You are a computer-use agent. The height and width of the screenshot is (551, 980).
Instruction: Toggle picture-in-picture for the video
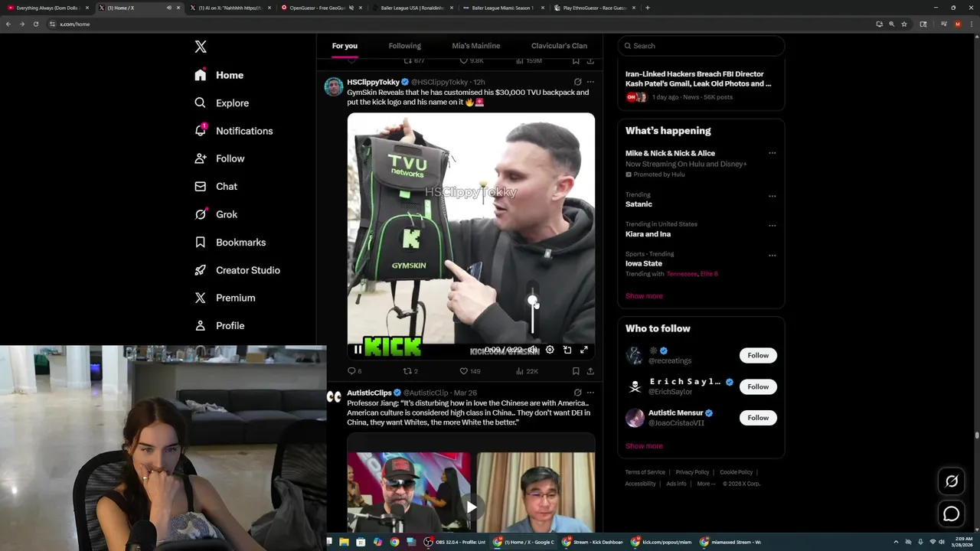tap(567, 350)
